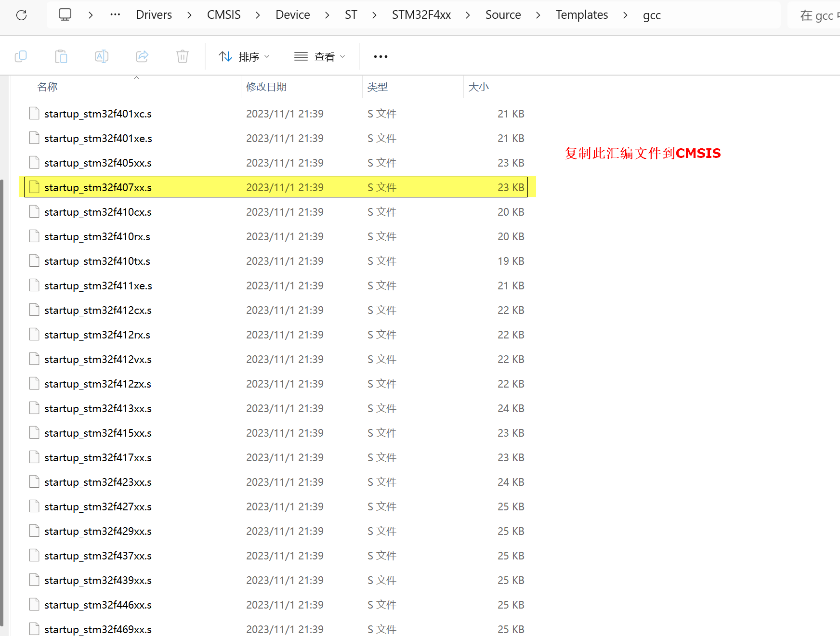This screenshot has width=840, height=636.
Task: Select file startup_stm32f410cx.s
Action: (x=98, y=212)
